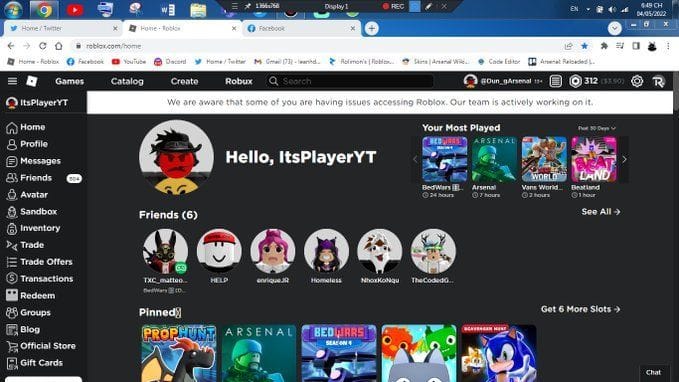Open the hamburger navigation menu icon
Image resolution: width=679 pixels, height=382 pixels.
click(12, 81)
